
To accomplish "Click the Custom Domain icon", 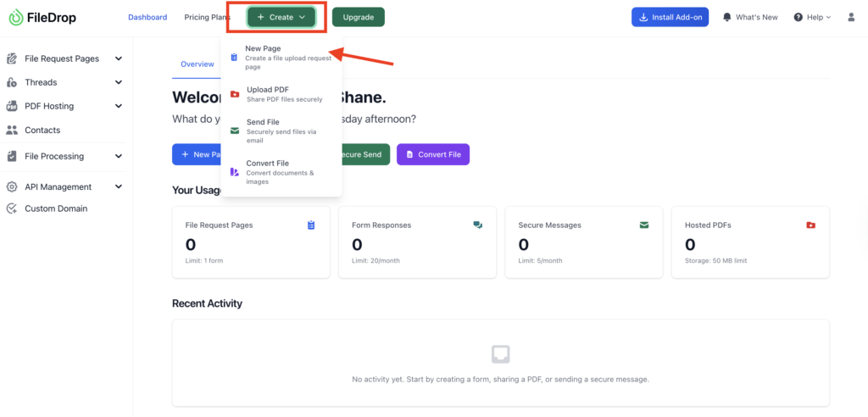I will tap(12, 208).
